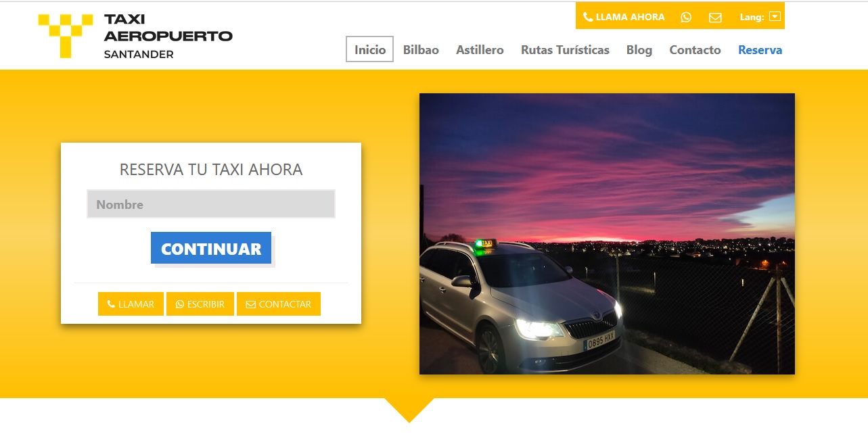Click the WhatsApp icon in top bar

click(686, 17)
